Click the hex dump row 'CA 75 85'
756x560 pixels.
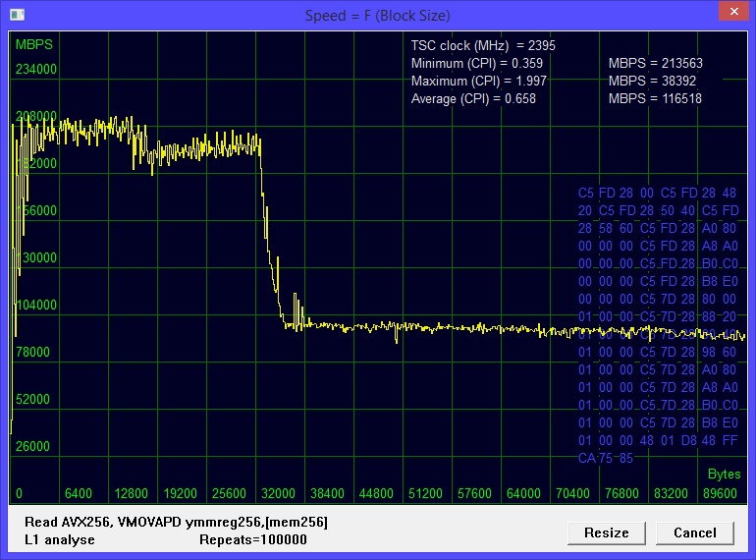606,458
